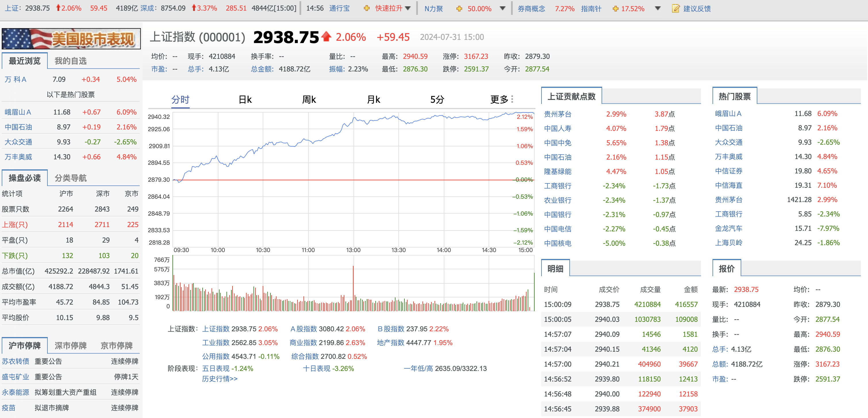Open 中信海直 in 热门股票 panel

[729, 185]
